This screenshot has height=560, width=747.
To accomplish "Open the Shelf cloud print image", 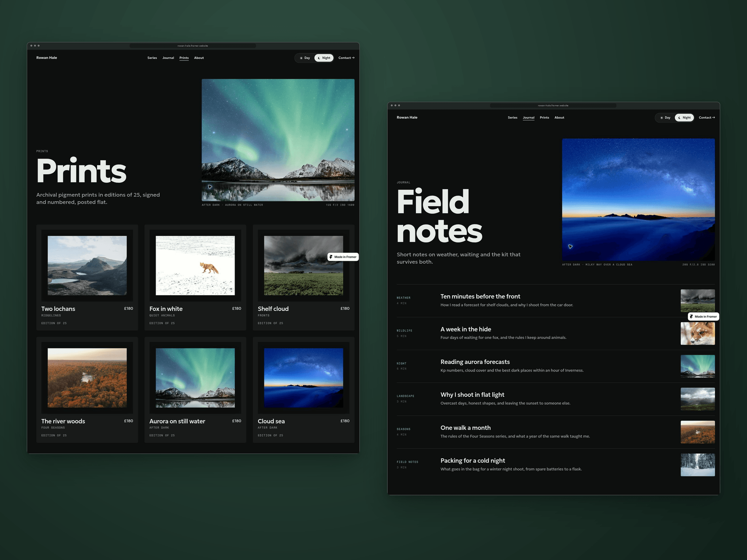I will tap(303, 265).
